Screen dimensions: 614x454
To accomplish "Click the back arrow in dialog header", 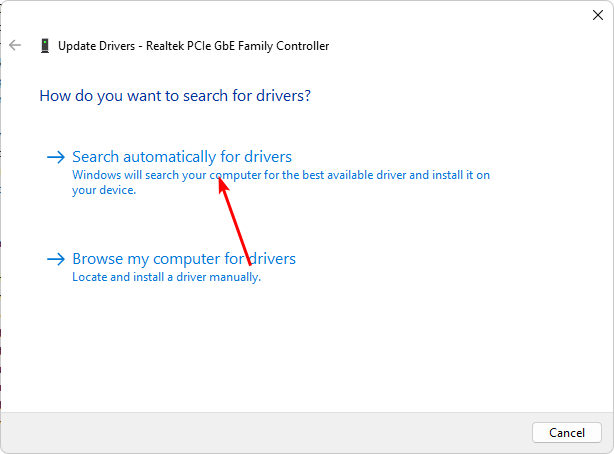I will tap(15, 45).
